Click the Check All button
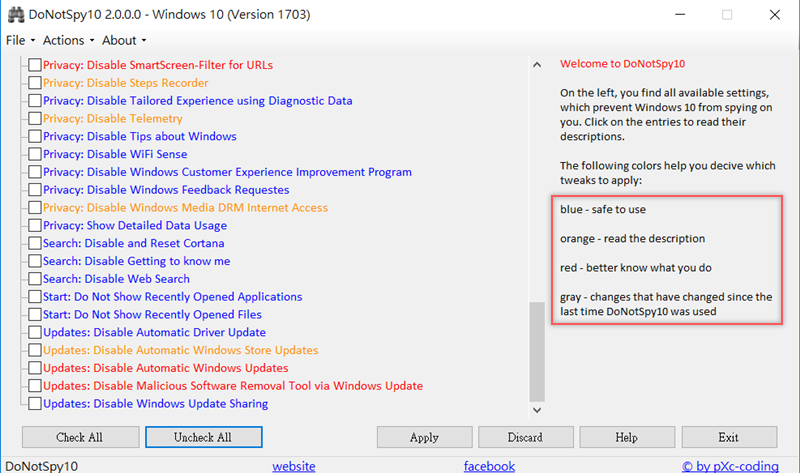800x473 pixels. [80, 437]
